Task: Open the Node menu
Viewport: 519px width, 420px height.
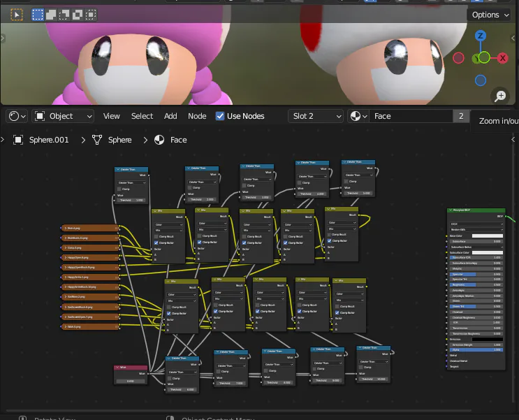Action: point(197,116)
